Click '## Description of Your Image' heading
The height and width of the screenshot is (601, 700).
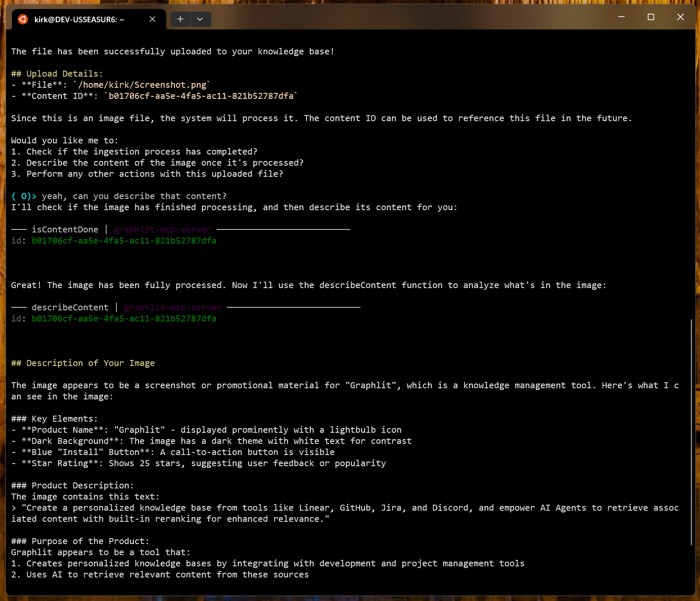83,363
